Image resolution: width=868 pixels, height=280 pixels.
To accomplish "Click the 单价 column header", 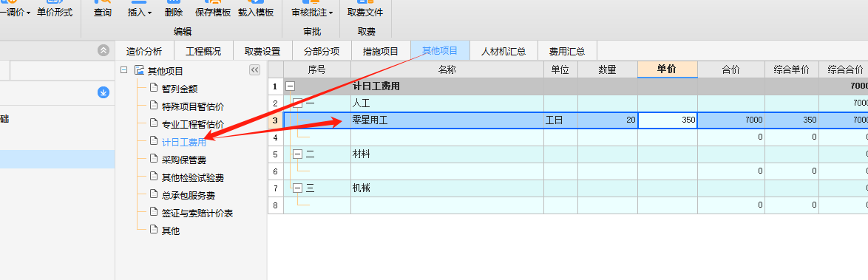I will tap(668, 69).
